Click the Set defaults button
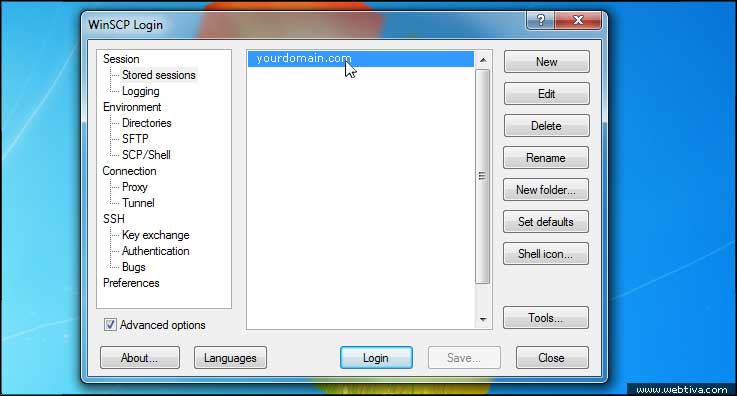 546,221
